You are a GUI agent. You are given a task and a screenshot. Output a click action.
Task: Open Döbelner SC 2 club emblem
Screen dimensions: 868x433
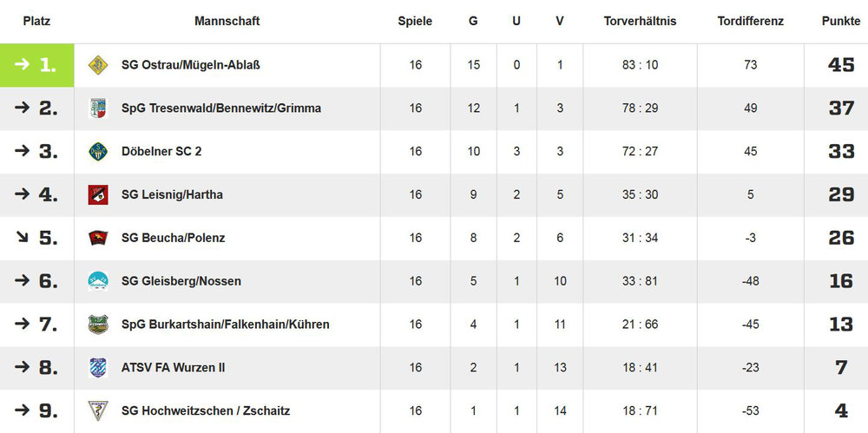pyautogui.click(x=98, y=151)
